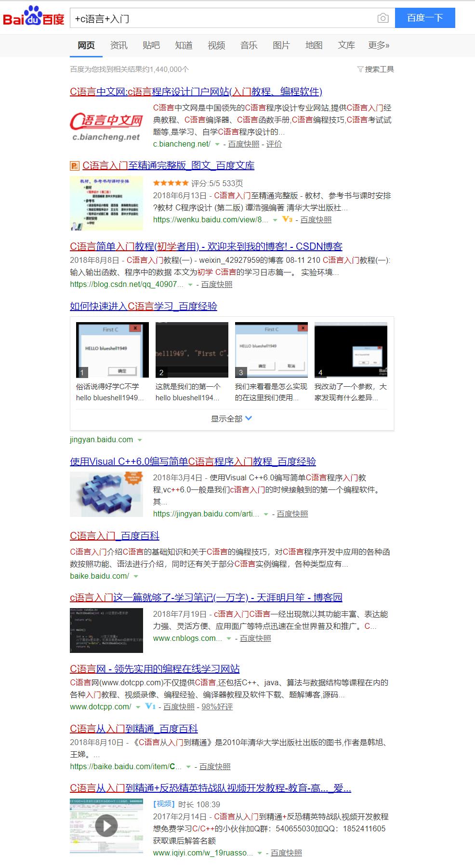Image resolution: width=475 pixels, height=868 pixels.
Task: Click the C语言中文网 logo thumbnail
Action: point(106,126)
